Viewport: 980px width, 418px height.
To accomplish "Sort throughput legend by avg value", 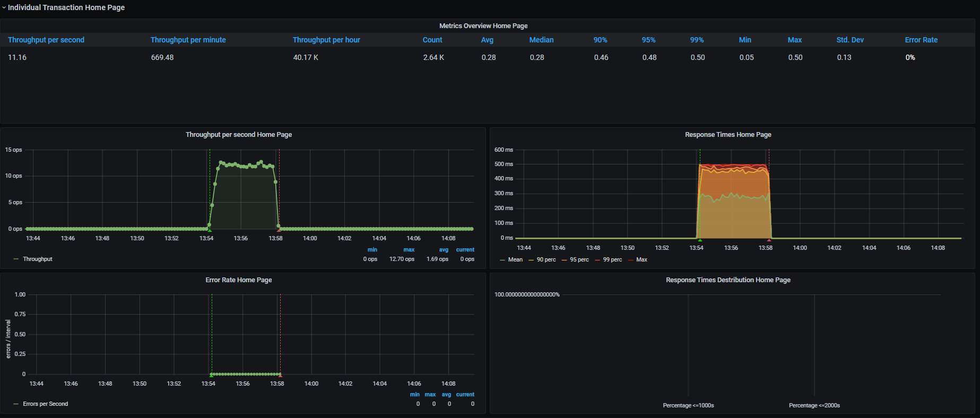I will [x=444, y=249].
